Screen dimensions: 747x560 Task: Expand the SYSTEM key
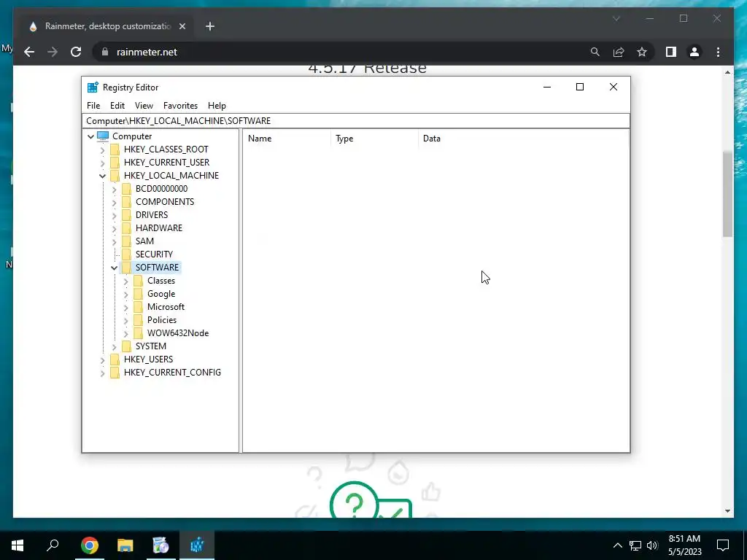(x=114, y=346)
